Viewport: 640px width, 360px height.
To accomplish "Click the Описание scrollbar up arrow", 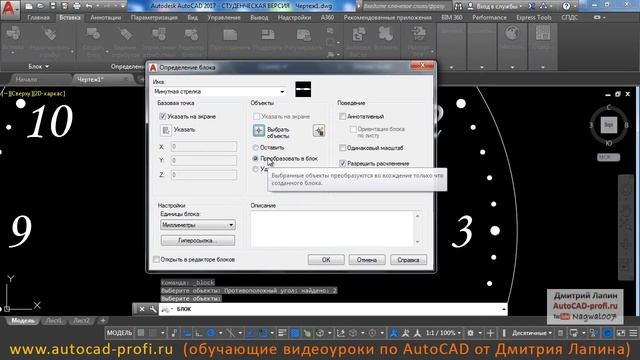I will pyautogui.click(x=418, y=216).
